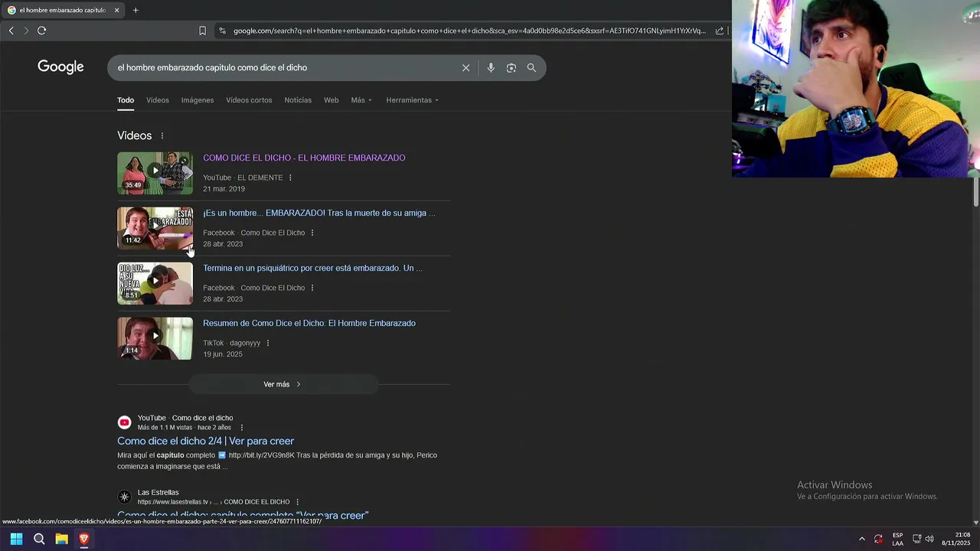Image resolution: width=980 pixels, height=551 pixels.
Task: Switch to the Noticias tab
Action: point(298,100)
